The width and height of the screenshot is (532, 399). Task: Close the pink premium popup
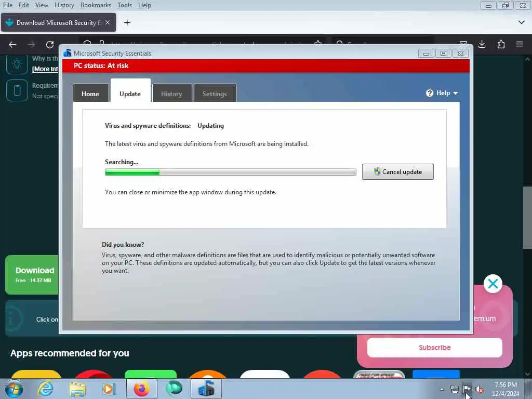point(493,284)
